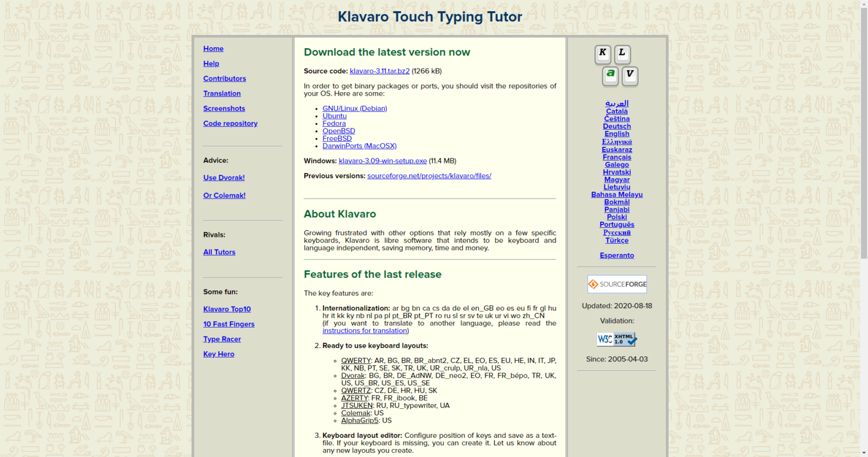Viewport: 868px width, 457px height.
Task: Open the Ubuntu packages link
Action: 335,116
